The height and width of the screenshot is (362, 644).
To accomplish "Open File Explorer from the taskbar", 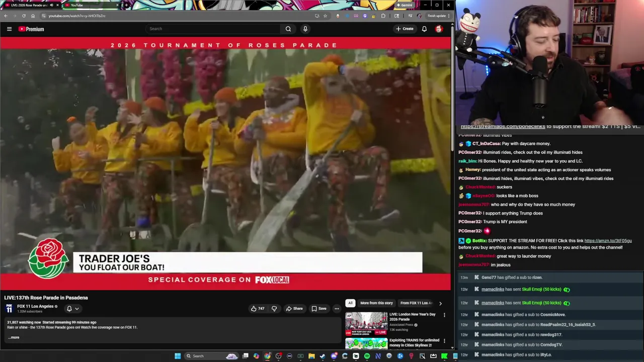I will tap(311, 356).
